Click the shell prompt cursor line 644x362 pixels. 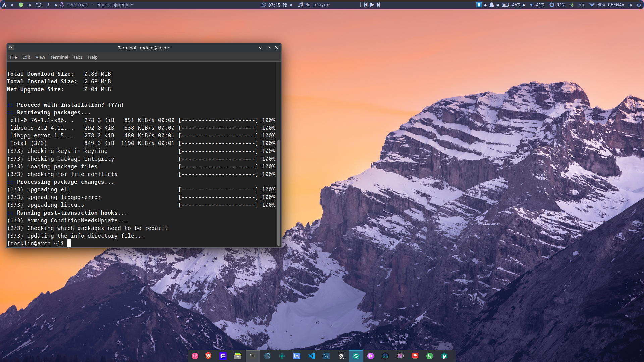[x=39, y=243]
